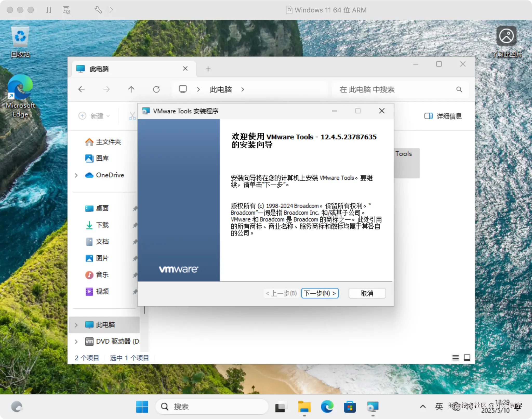
Task: Expand DVD drive tree node
Action: click(76, 342)
